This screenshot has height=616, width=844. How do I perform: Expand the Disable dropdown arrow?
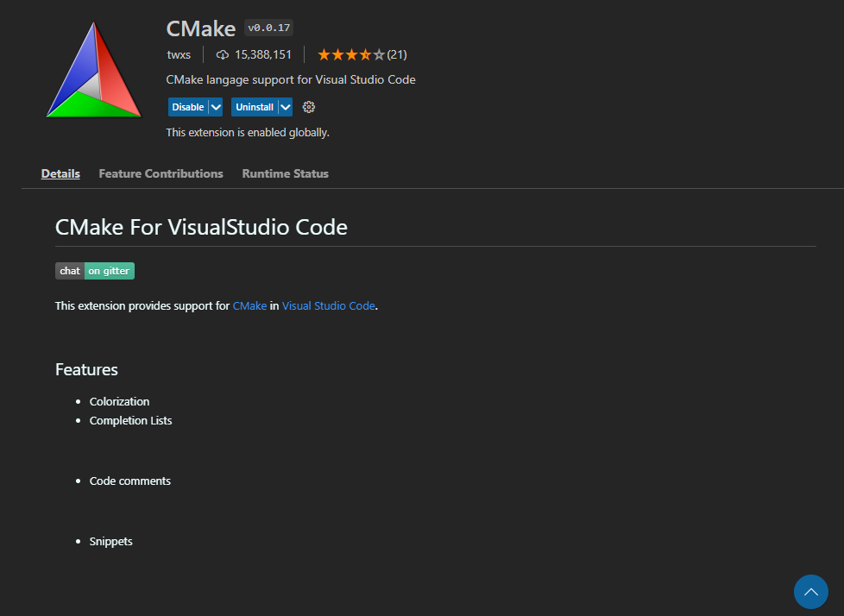point(216,107)
